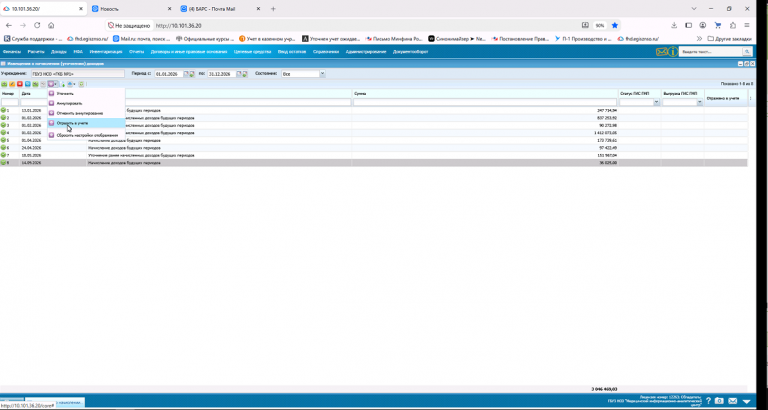Open the Документооборот main menu
Screen dimensions: 768x410
click(x=410, y=51)
